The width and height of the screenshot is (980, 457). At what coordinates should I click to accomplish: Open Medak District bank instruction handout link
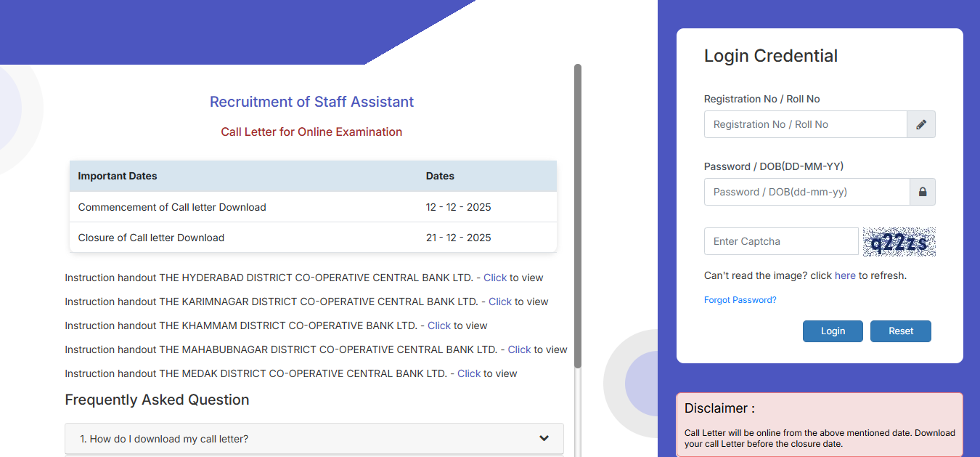pos(469,373)
